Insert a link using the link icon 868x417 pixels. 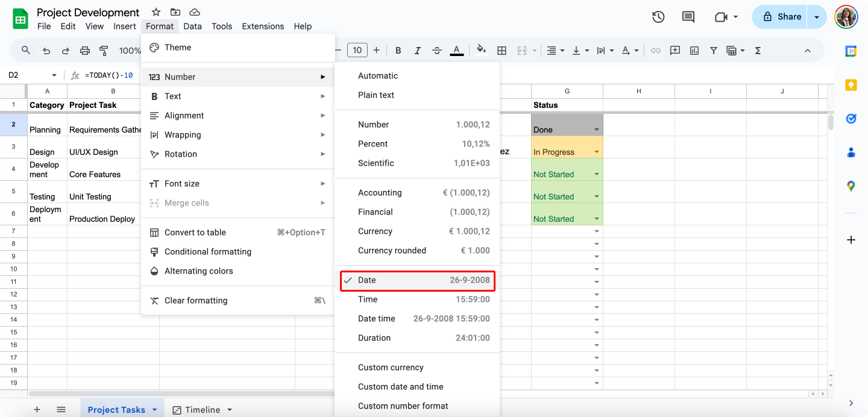(x=656, y=50)
